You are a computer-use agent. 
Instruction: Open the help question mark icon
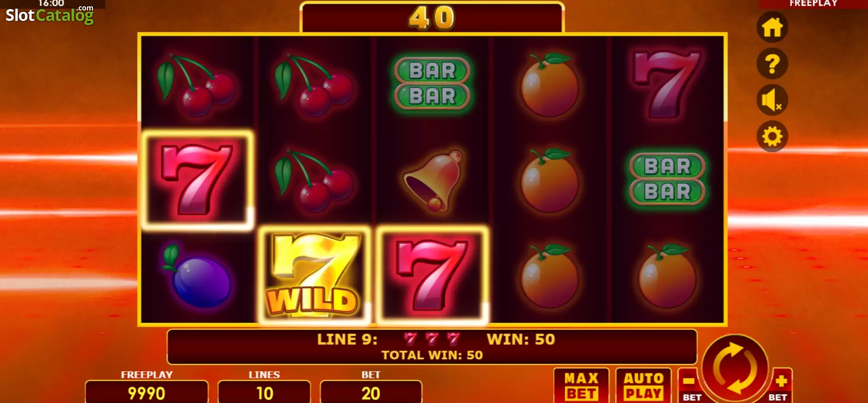coord(772,64)
